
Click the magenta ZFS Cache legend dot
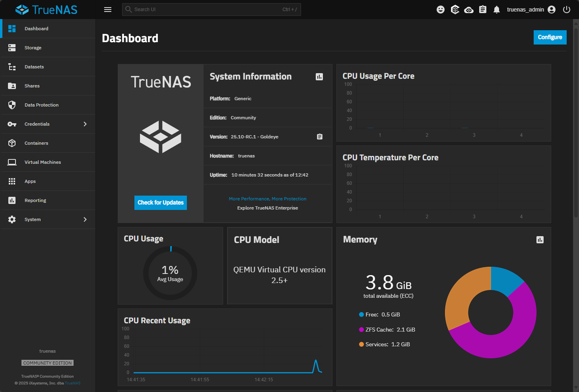[361, 330]
